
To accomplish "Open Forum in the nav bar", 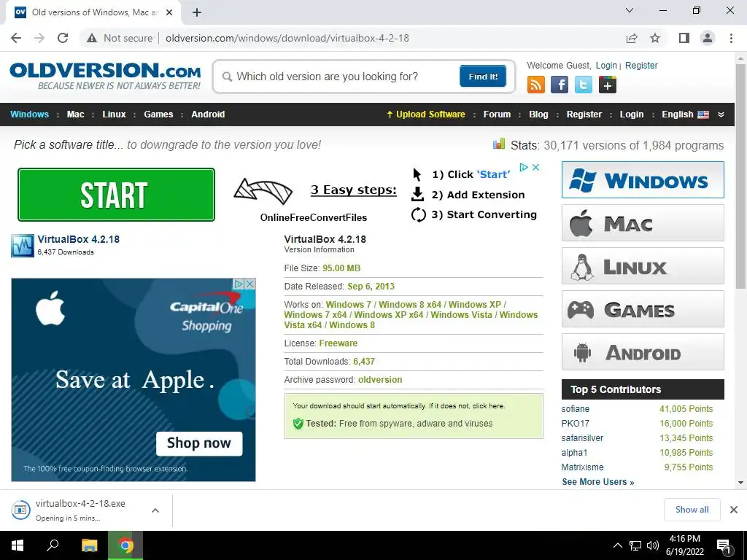I will pos(497,114).
